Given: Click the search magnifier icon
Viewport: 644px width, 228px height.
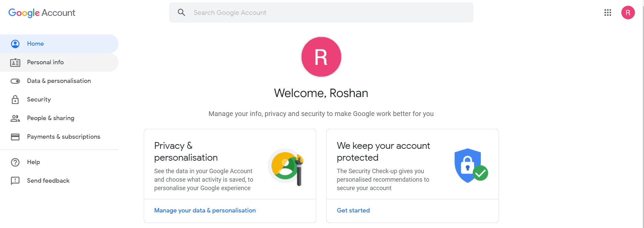Looking at the screenshot, I should [182, 13].
